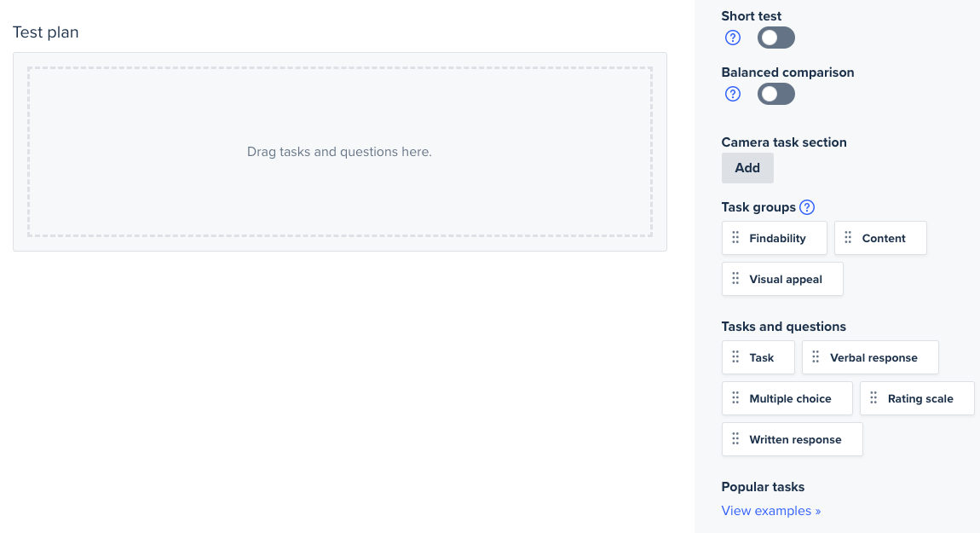Add a Camera task section

tap(747, 168)
